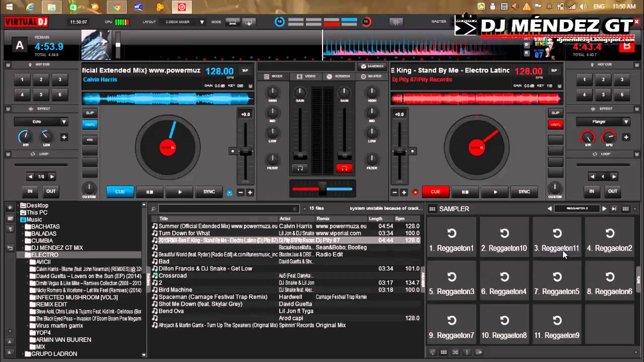
Task: Set loop OUT point on deck B
Action: tap(612, 192)
